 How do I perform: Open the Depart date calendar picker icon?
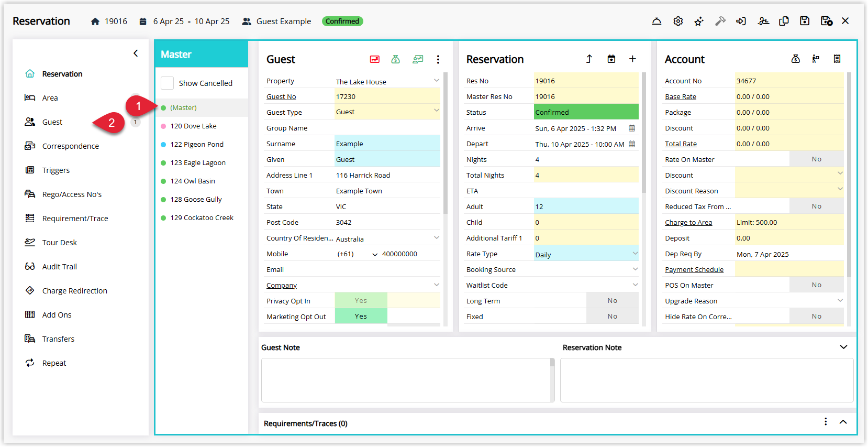[632, 144]
